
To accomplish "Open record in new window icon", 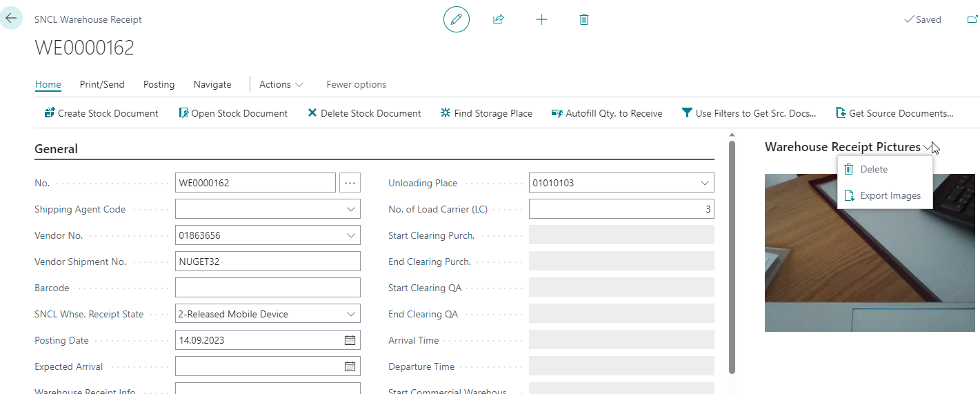I will (x=972, y=19).
